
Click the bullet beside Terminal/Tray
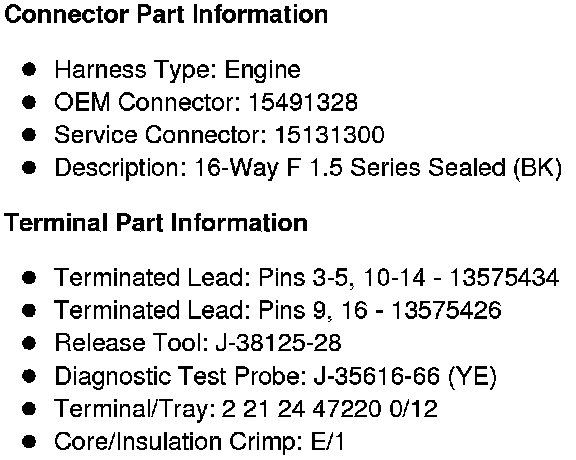(29, 409)
